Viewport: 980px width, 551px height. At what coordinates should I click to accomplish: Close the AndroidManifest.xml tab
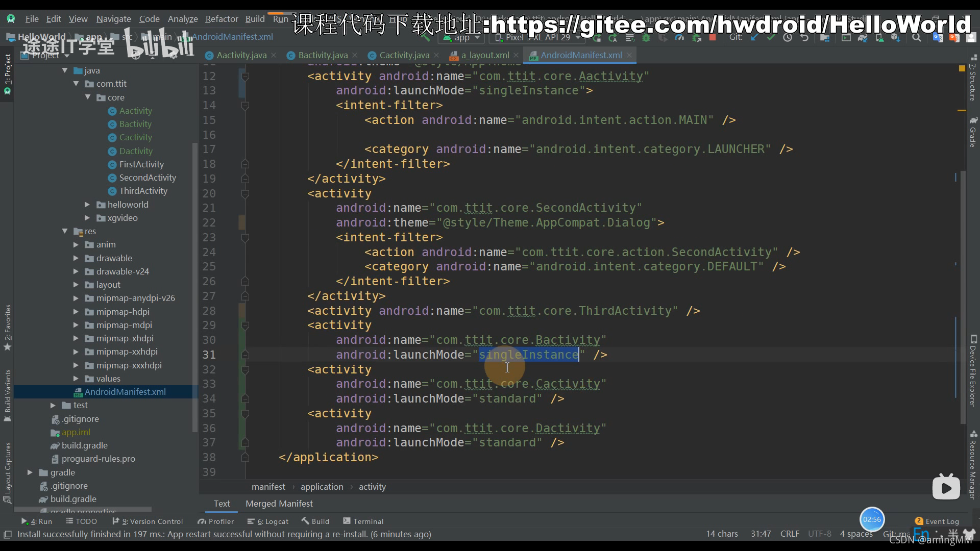[x=629, y=55]
